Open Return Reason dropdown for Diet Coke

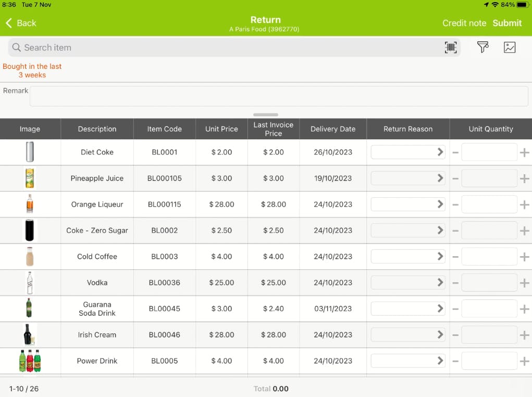pos(408,152)
